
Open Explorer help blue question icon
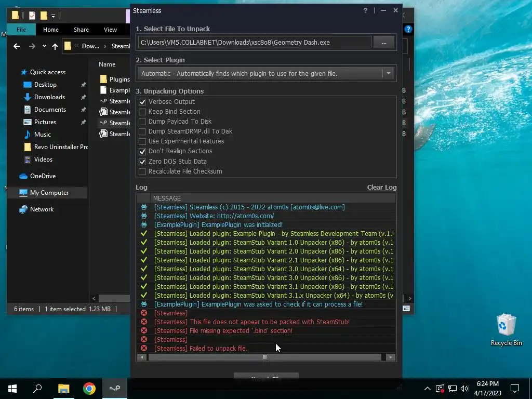tap(408, 29)
